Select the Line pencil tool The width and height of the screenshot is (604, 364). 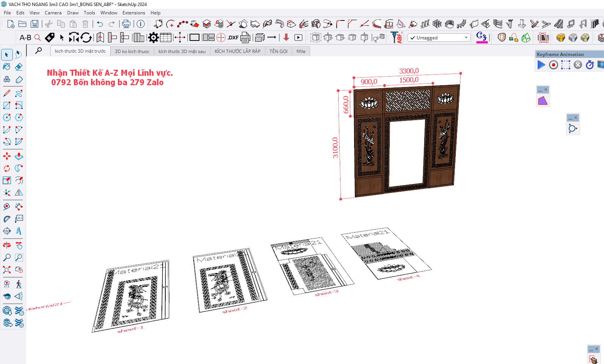click(7, 93)
